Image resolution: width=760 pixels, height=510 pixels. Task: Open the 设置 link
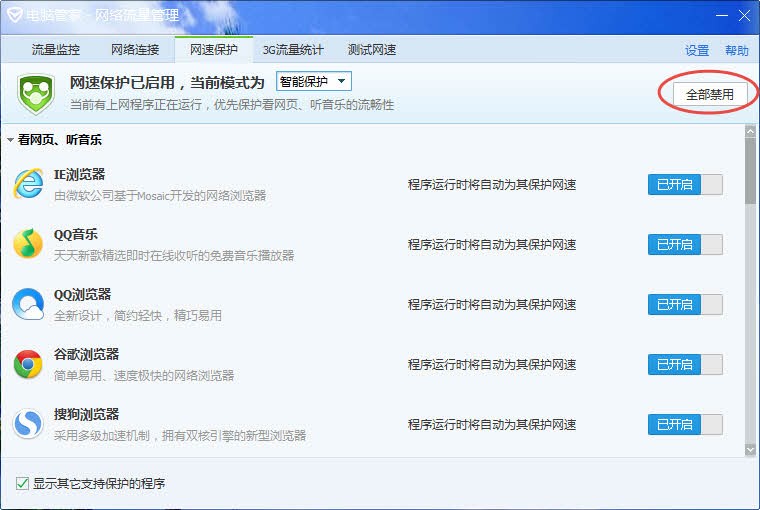(x=697, y=50)
